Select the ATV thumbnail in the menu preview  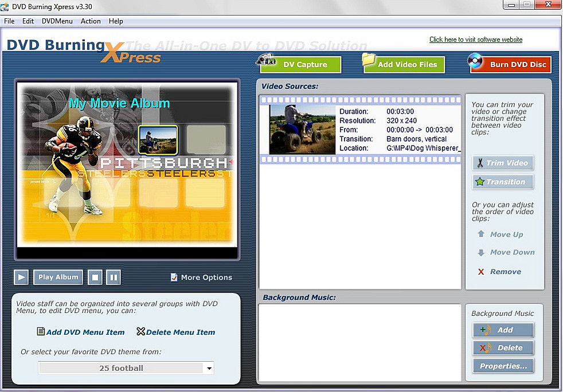click(x=158, y=140)
